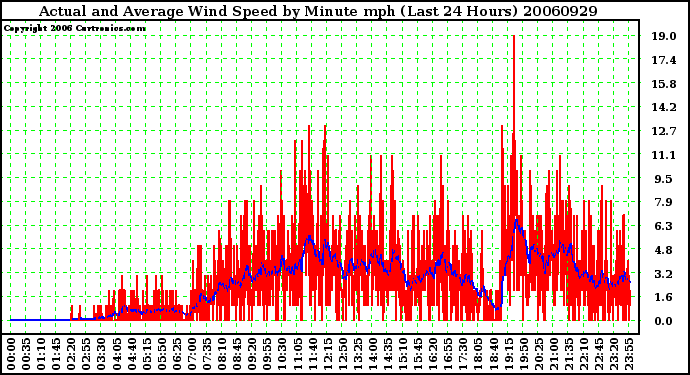Click the 06:25 time label
The width and height of the screenshot is (690, 375).
tap(176, 354)
